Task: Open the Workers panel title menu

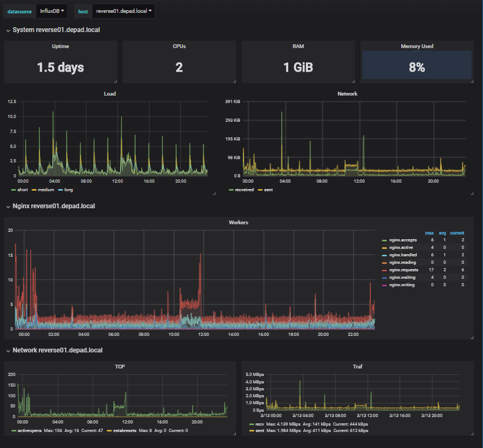Action: [x=238, y=222]
